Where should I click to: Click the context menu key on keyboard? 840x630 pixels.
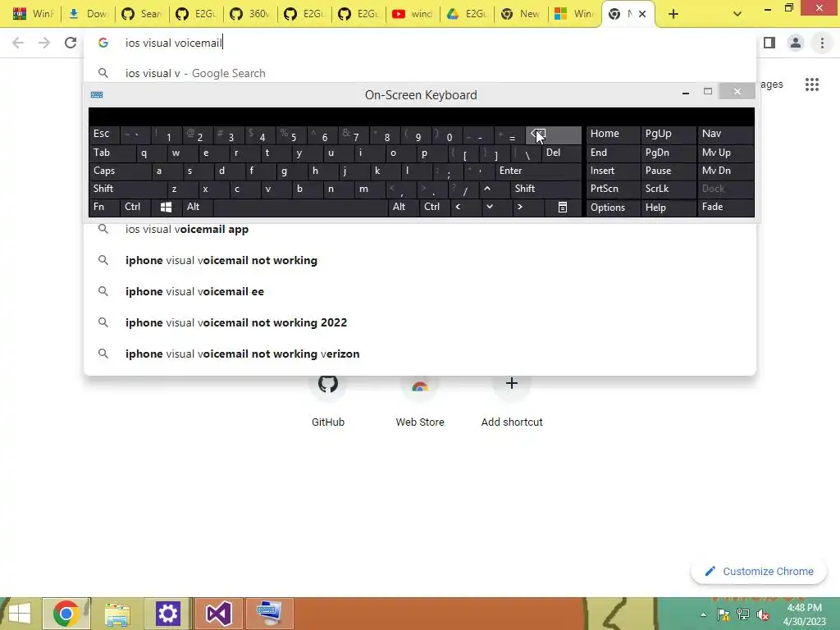[563, 207]
